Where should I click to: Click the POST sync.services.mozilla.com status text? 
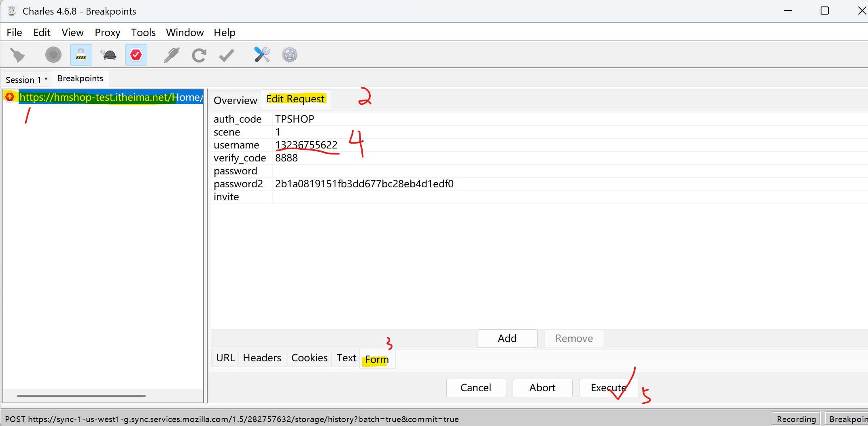231,419
